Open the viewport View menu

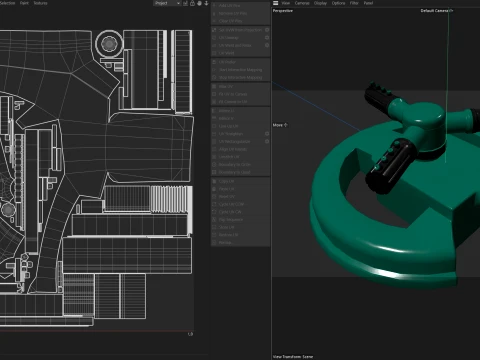[x=286, y=3]
